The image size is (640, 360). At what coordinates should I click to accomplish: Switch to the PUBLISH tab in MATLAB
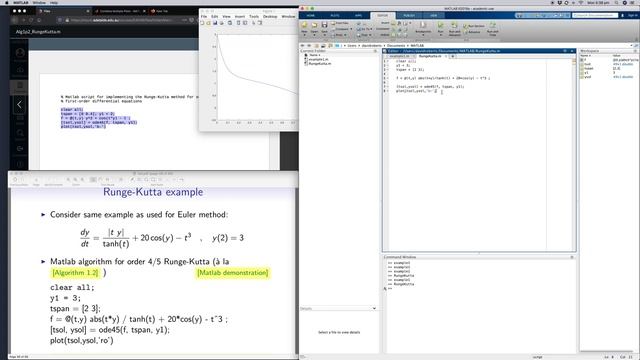point(409,16)
